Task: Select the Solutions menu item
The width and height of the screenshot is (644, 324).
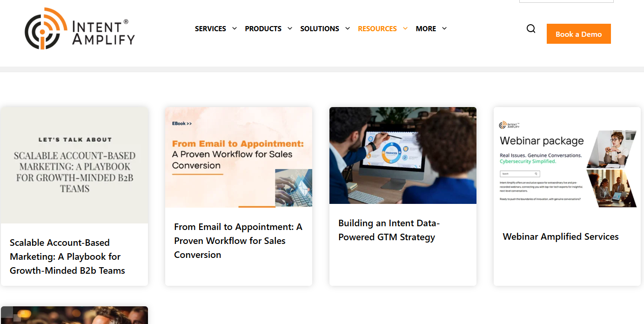Action: pyautogui.click(x=320, y=29)
